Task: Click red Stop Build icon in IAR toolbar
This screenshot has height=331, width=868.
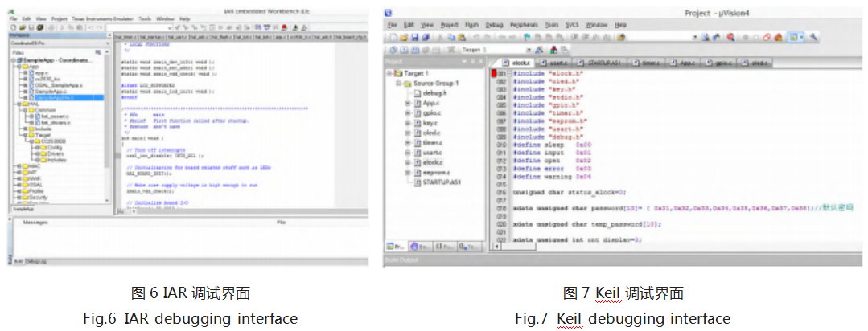Action: point(285,27)
